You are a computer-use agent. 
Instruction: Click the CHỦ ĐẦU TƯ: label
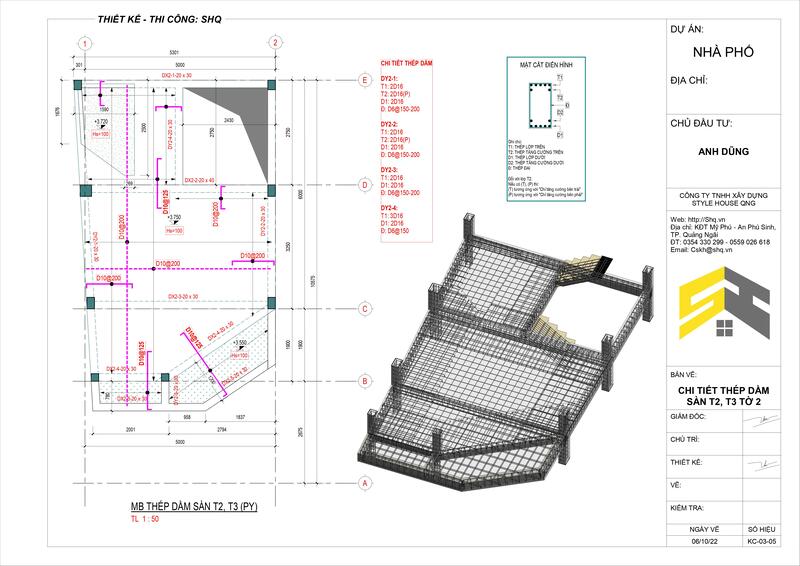[x=701, y=124]
